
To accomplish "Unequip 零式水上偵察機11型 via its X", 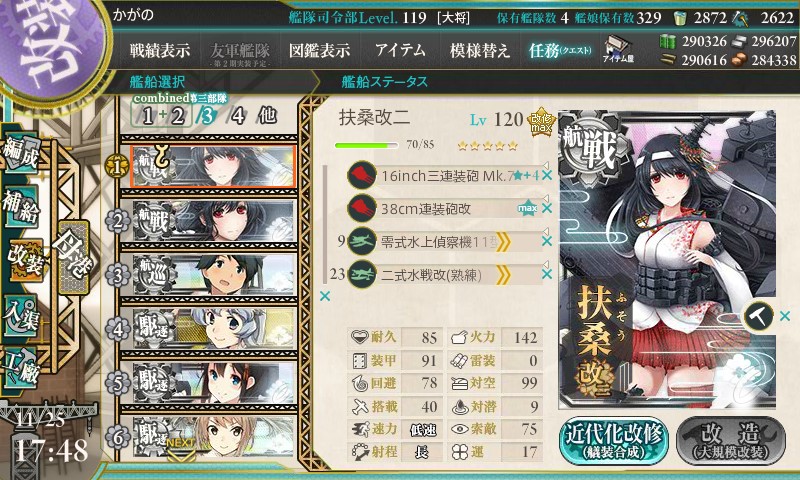I will coord(547,241).
